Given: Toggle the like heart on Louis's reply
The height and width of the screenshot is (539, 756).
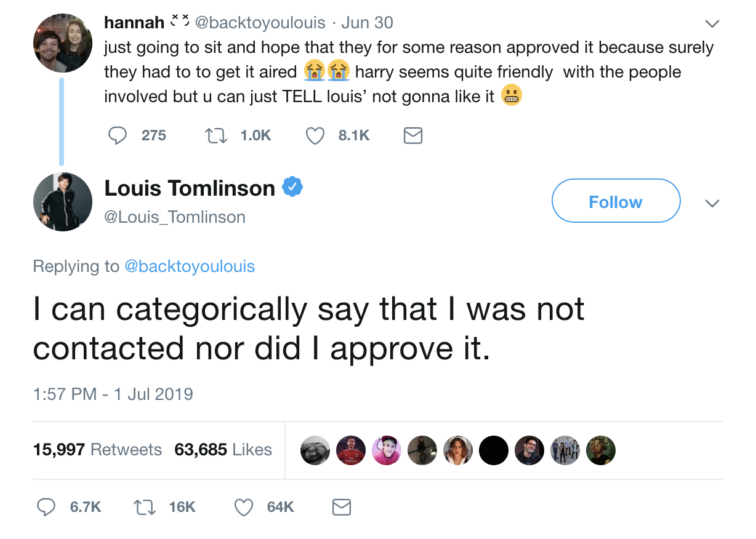Looking at the screenshot, I should [x=243, y=507].
